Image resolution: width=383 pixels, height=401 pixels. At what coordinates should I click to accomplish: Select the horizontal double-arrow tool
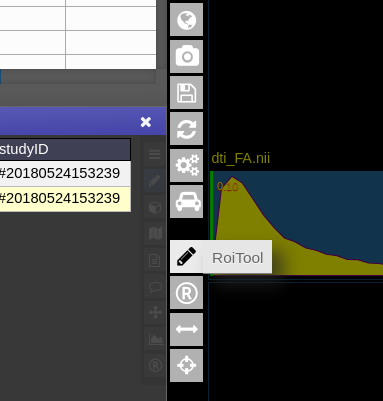pyautogui.click(x=186, y=329)
